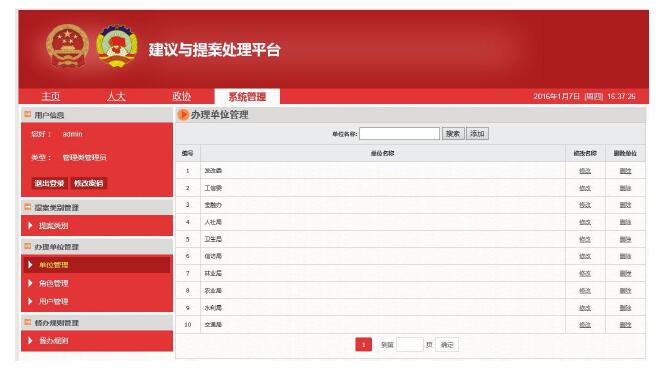
Task: Click the 编号 column header
Action: pos(187,153)
